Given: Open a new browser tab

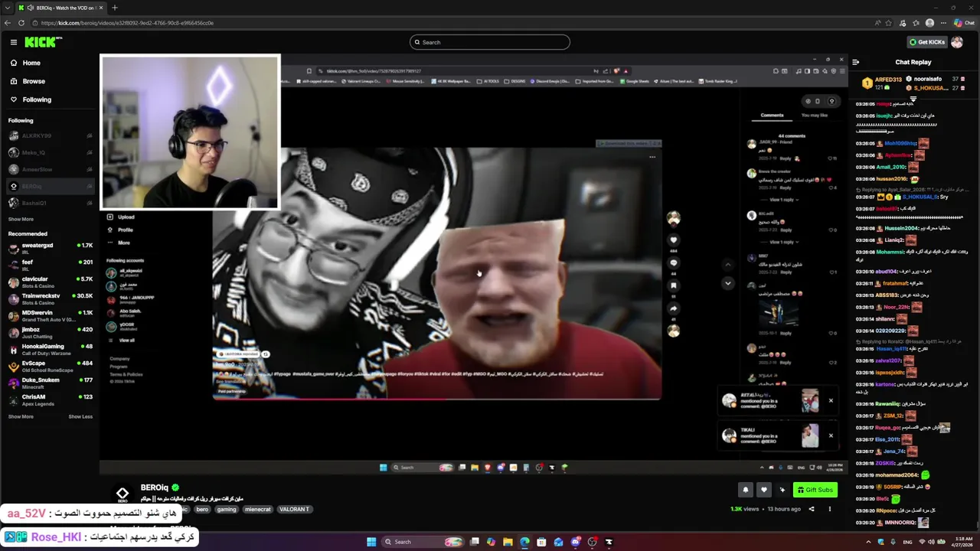Looking at the screenshot, I should coord(115,8).
